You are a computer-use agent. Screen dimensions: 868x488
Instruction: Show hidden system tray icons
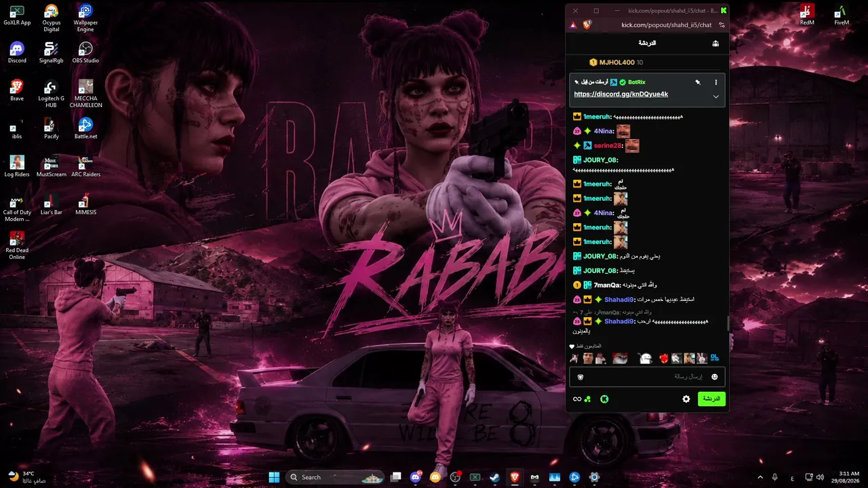(x=759, y=477)
